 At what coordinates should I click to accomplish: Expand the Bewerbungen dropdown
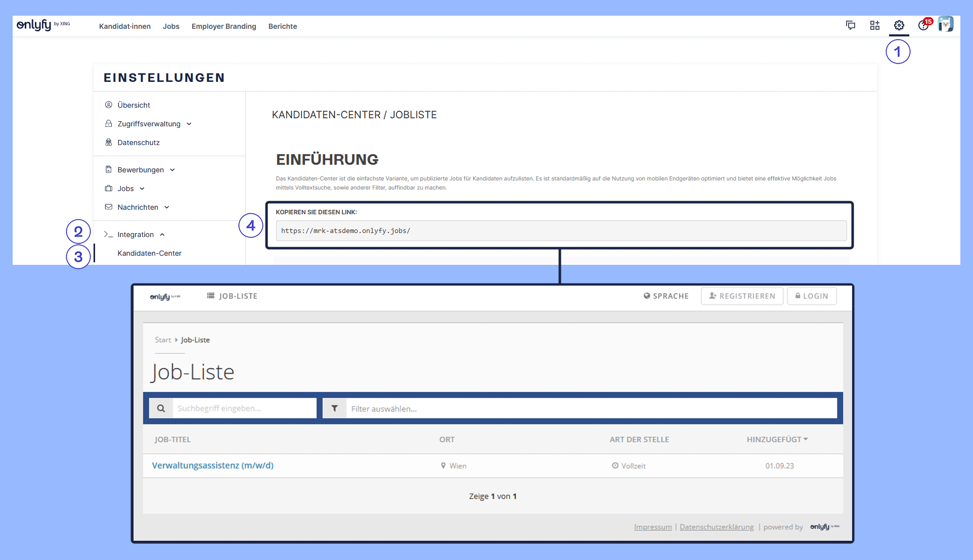(173, 169)
